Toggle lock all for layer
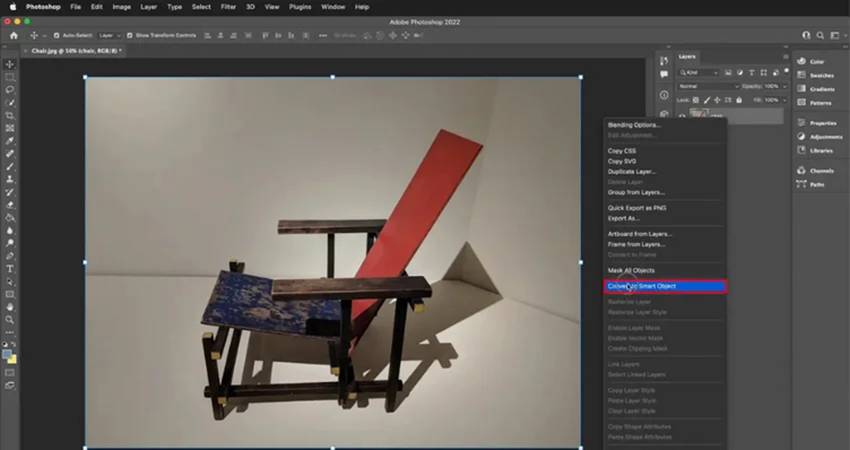 click(x=739, y=100)
